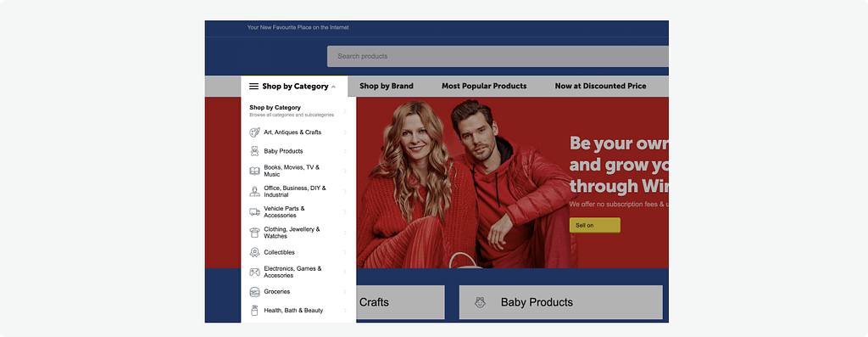The image size is (868, 337).
Task: Open the Most Popular Products menu
Action: (484, 86)
